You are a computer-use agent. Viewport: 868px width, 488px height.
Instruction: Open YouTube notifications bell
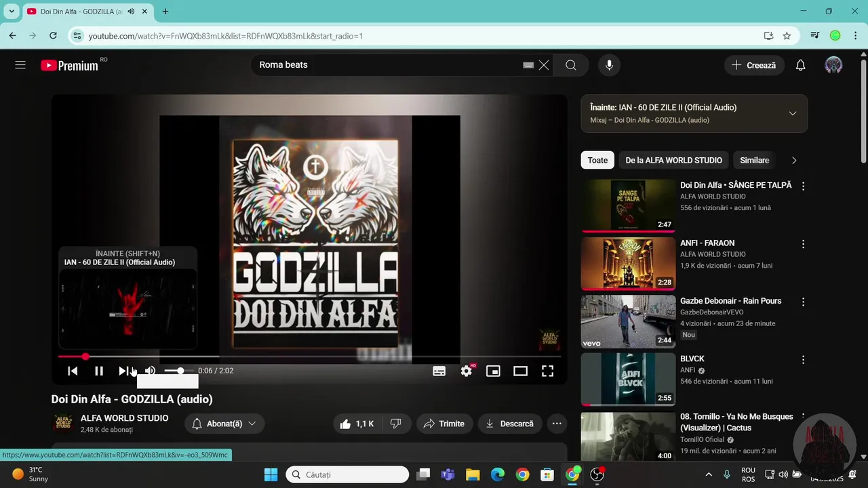800,65
